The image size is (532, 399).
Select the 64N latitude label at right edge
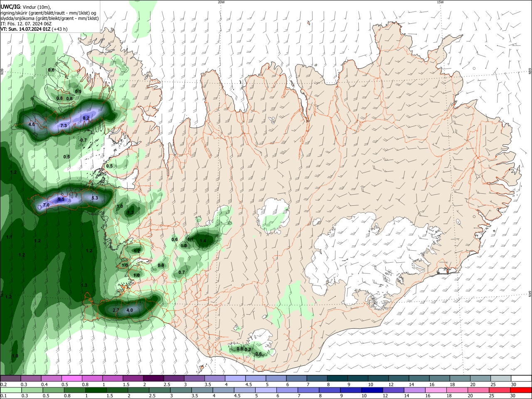tap(530, 294)
